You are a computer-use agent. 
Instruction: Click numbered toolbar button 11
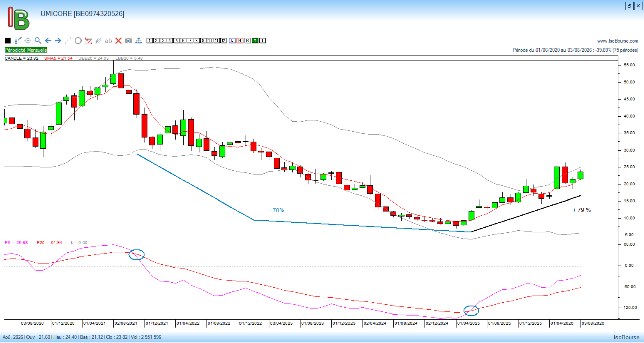click(217, 41)
